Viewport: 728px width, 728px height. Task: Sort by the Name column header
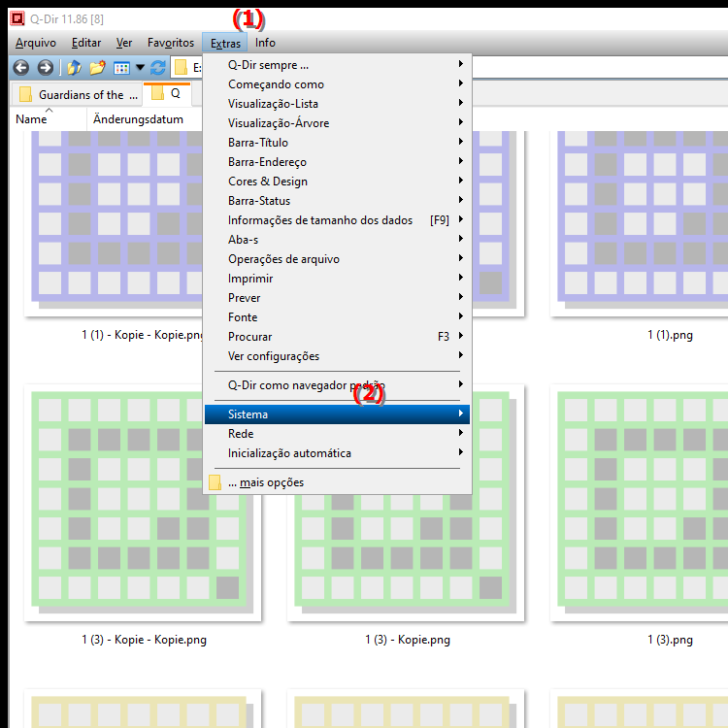click(x=48, y=119)
